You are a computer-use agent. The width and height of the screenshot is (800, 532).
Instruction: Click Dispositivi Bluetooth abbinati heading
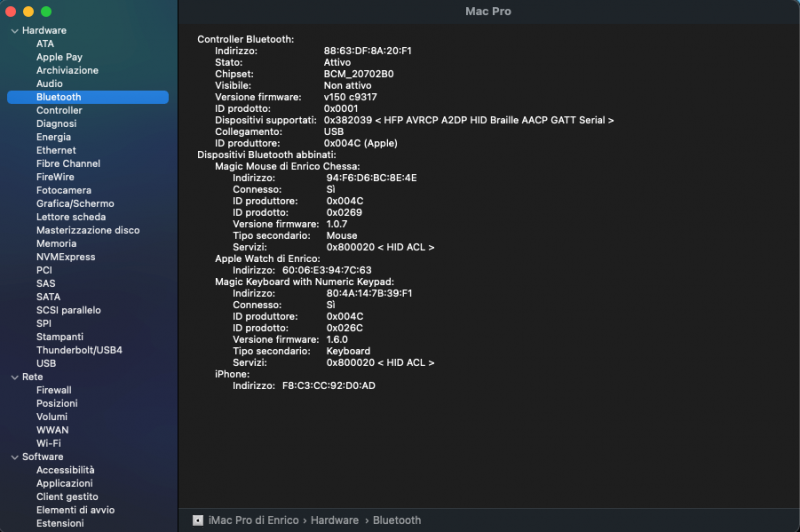click(x=266, y=155)
